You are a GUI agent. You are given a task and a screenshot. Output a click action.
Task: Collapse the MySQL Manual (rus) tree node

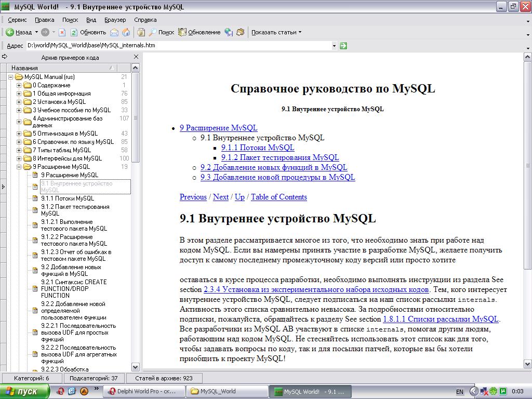tap(11, 77)
